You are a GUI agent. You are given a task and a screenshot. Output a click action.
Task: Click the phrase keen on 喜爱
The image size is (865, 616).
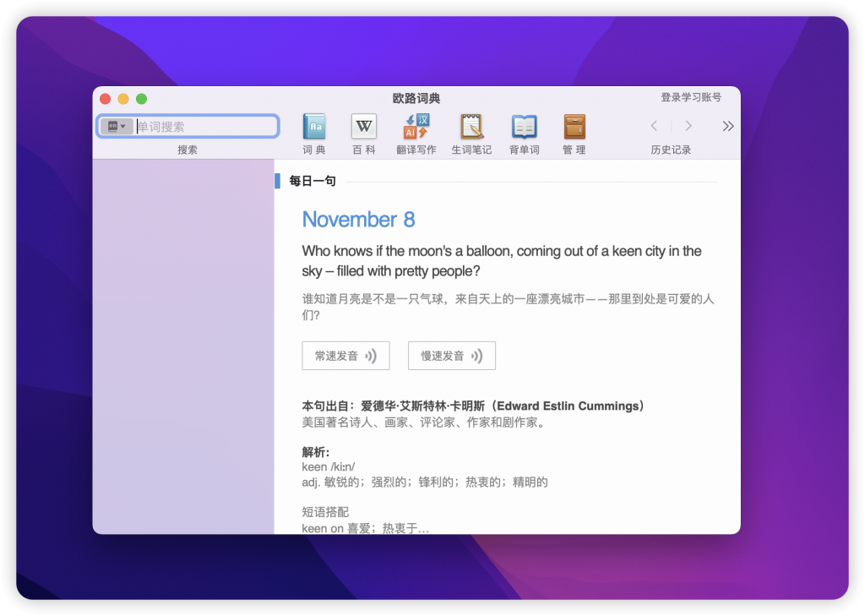point(365,528)
